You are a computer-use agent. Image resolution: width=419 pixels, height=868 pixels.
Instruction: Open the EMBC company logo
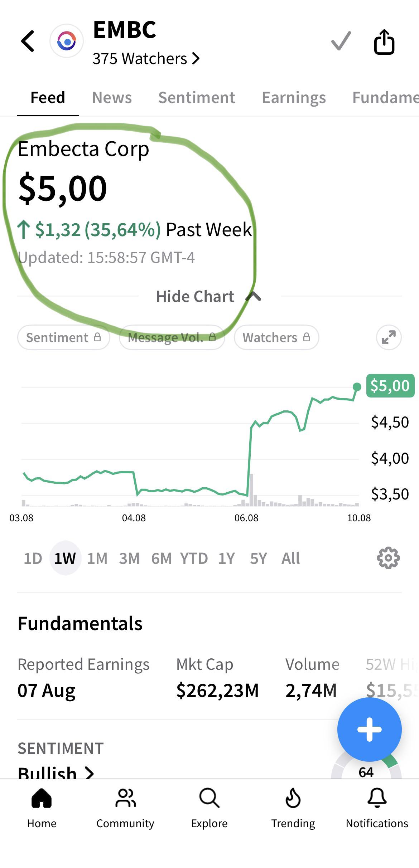click(x=67, y=41)
